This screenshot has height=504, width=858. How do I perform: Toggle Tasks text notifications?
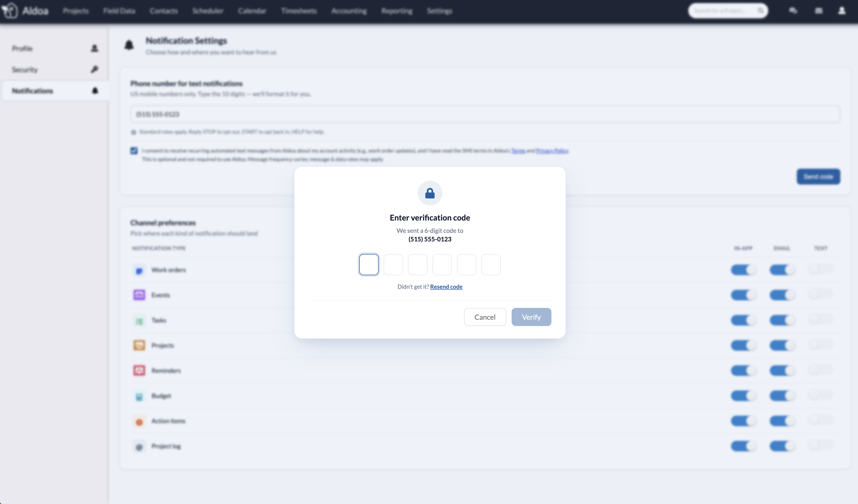[x=820, y=319]
